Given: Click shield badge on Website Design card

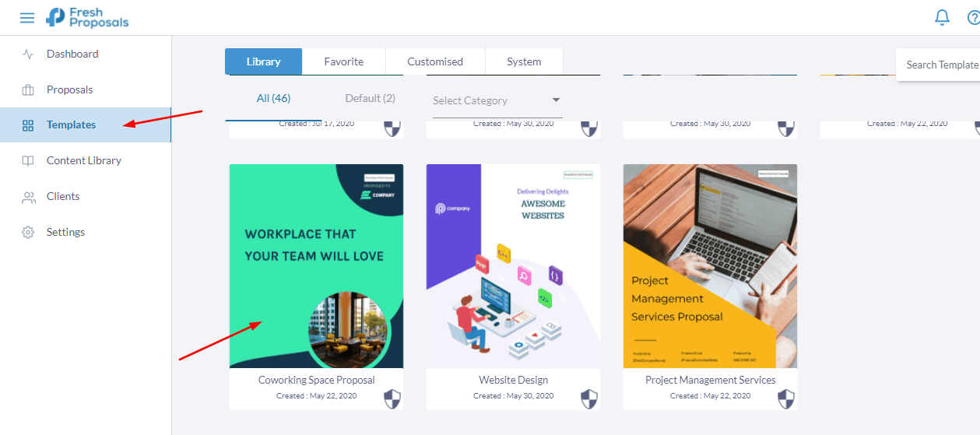Looking at the screenshot, I should (589, 400).
